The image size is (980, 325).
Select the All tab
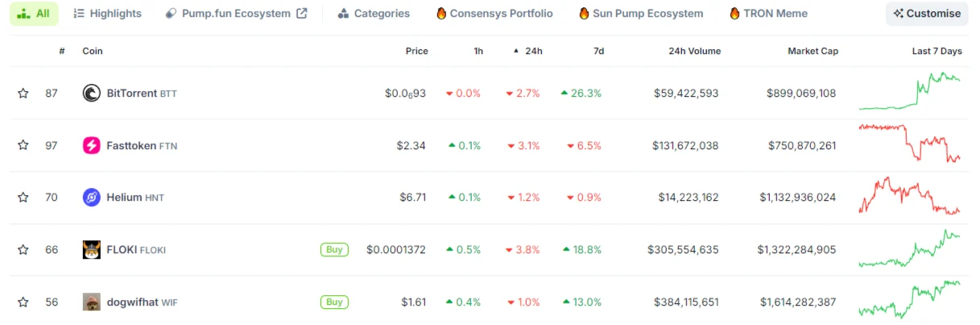pos(34,14)
